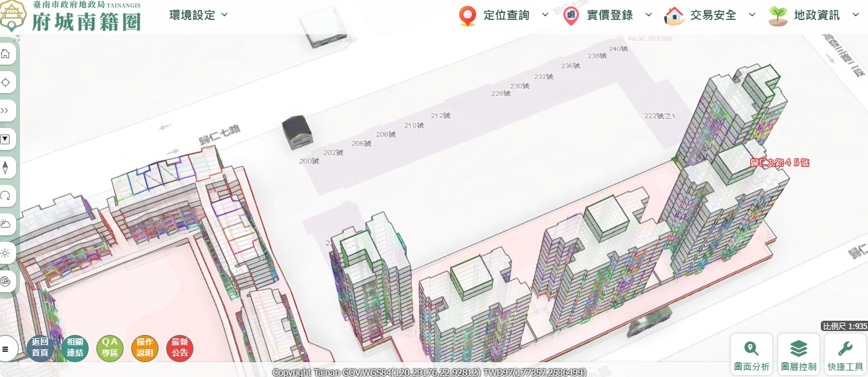
Task: Expand the 交易安全 dropdown arrow
Action: (x=752, y=15)
